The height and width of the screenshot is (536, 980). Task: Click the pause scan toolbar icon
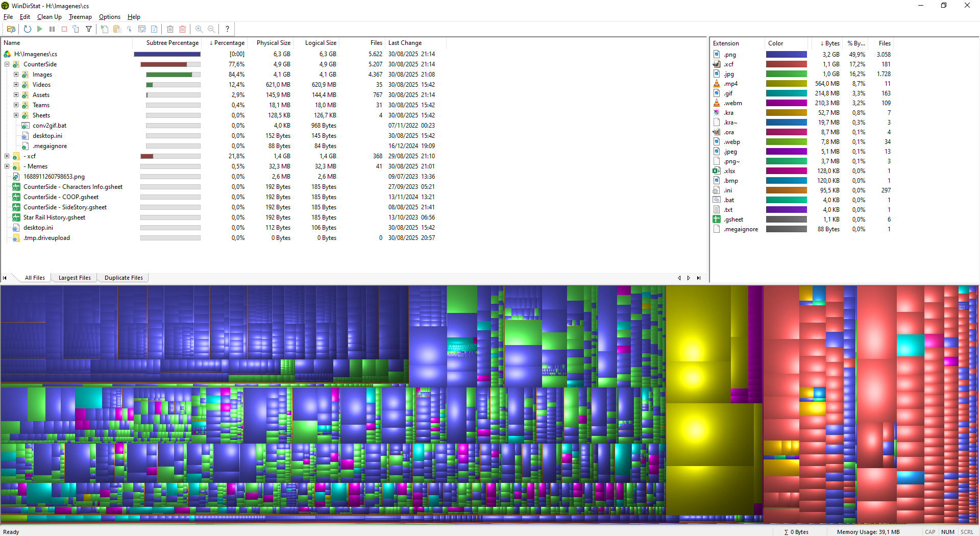pyautogui.click(x=52, y=29)
